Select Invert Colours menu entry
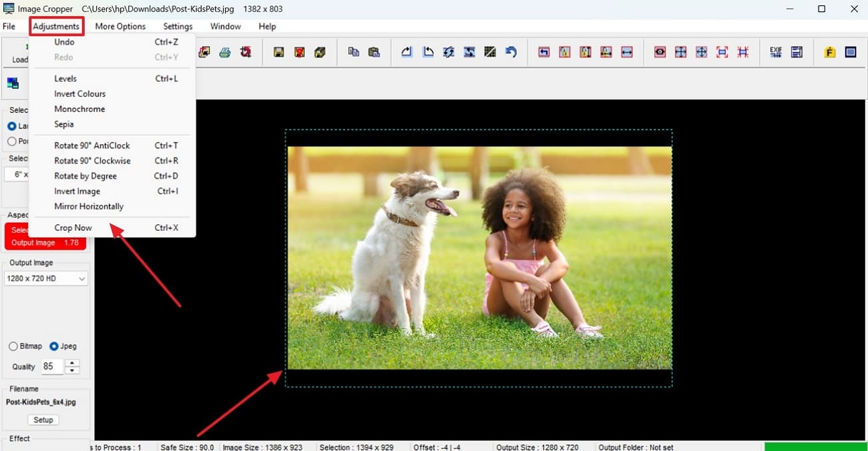Image resolution: width=868 pixels, height=451 pixels. pos(112,94)
